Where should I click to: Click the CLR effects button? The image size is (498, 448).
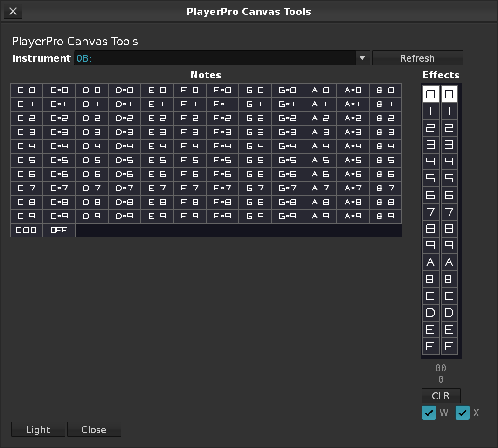tap(441, 396)
